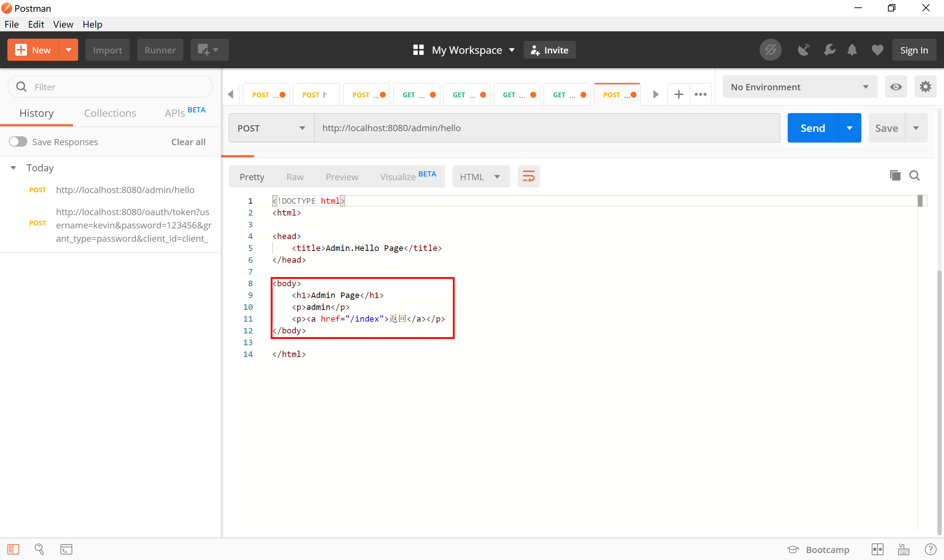Viewport: 944px width, 560px height.
Task: Click the wrench settings icon in header
Action: pyautogui.click(x=829, y=50)
